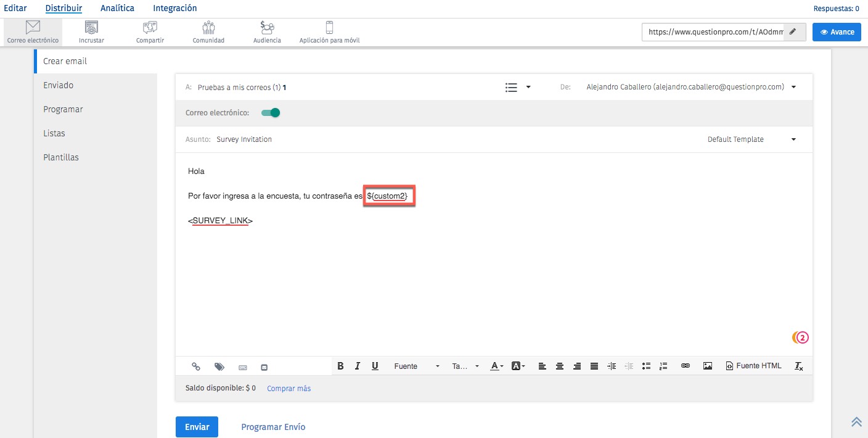The height and width of the screenshot is (438, 868).
Task: Center align the text
Action: 560,366
